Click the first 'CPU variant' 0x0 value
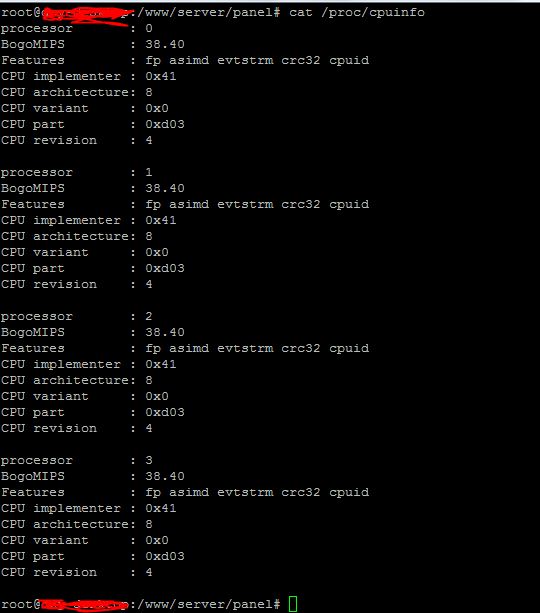Image resolution: width=540 pixels, height=613 pixels. (157, 108)
